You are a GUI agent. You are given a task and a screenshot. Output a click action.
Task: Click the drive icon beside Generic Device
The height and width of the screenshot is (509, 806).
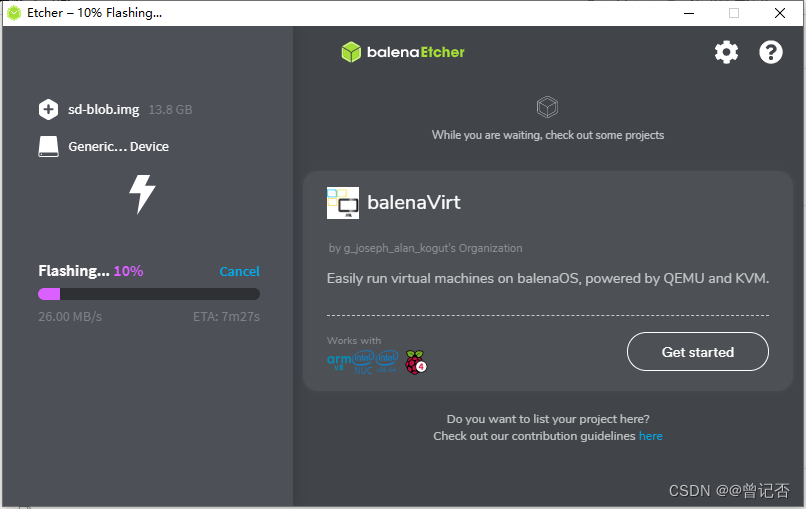[x=48, y=147]
